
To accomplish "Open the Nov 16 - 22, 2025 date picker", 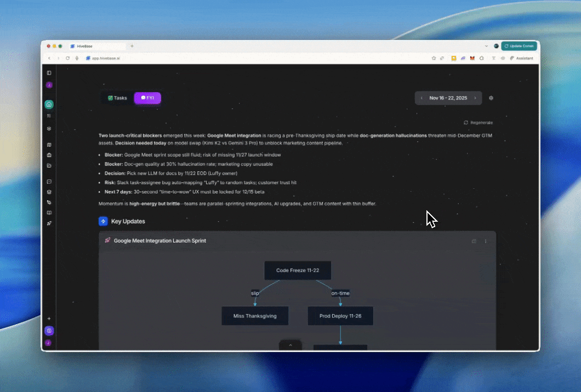I will click(448, 98).
